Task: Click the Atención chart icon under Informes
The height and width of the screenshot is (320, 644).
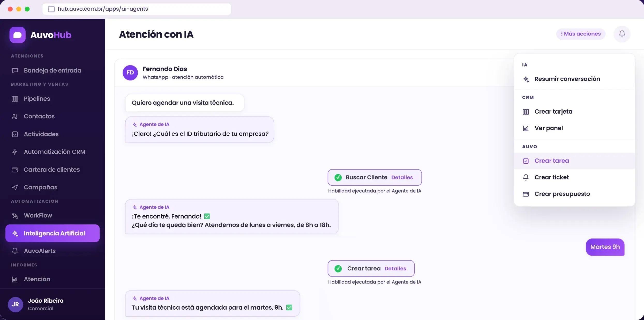Action: [x=15, y=279]
